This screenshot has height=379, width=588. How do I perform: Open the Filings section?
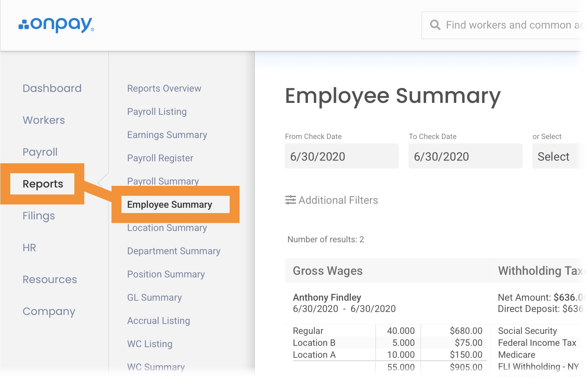click(x=39, y=216)
